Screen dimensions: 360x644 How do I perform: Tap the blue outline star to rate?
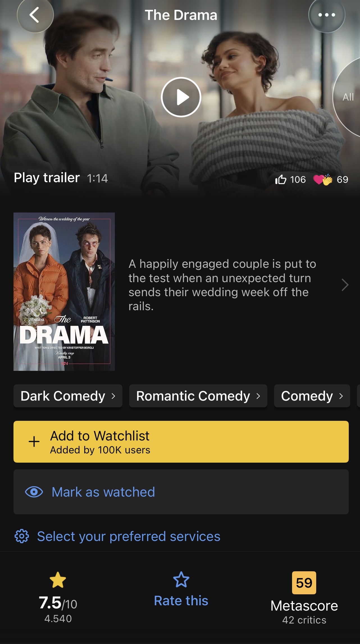pos(181,579)
